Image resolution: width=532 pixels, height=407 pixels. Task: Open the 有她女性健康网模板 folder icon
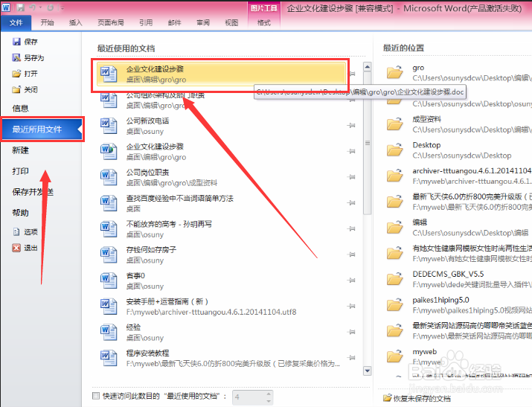394,253
